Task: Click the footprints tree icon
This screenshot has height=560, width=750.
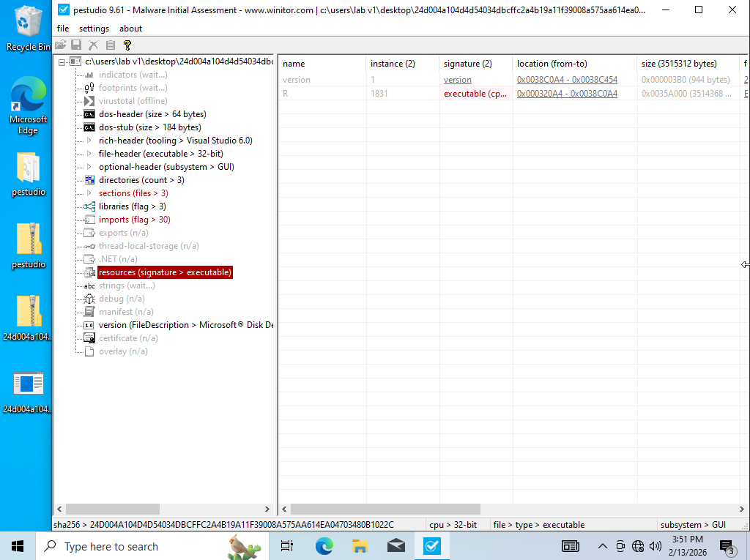Action: tap(89, 88)
